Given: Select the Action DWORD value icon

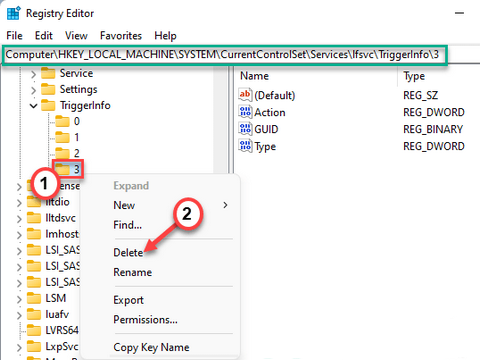Looking at the screenshot, I should pyautogui.click(x=245, y=112).
